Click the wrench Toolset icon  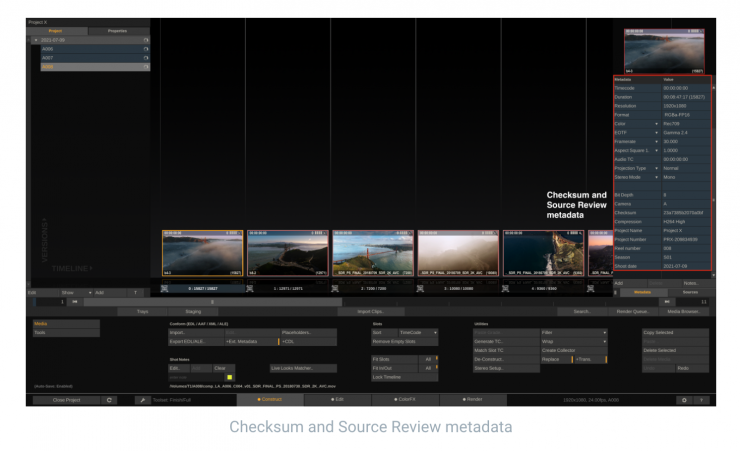point(142,399)
